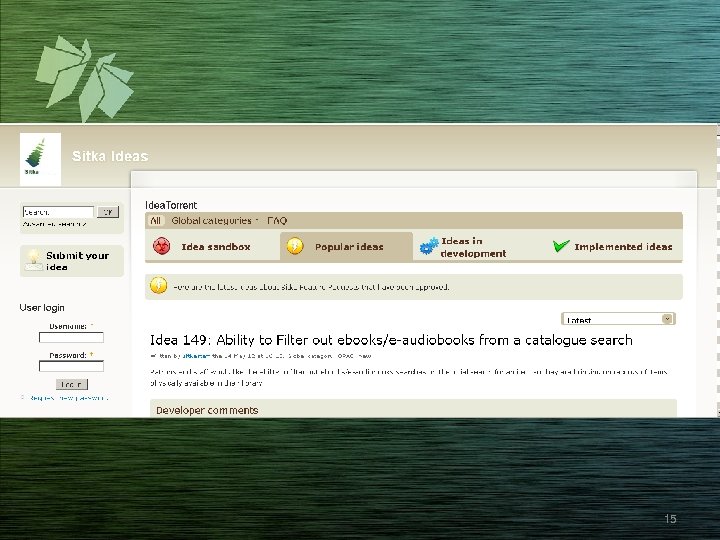Click the Sitka logo thumbnail
720x540 pixels.
pyautogui.click(x=40, y=159)
